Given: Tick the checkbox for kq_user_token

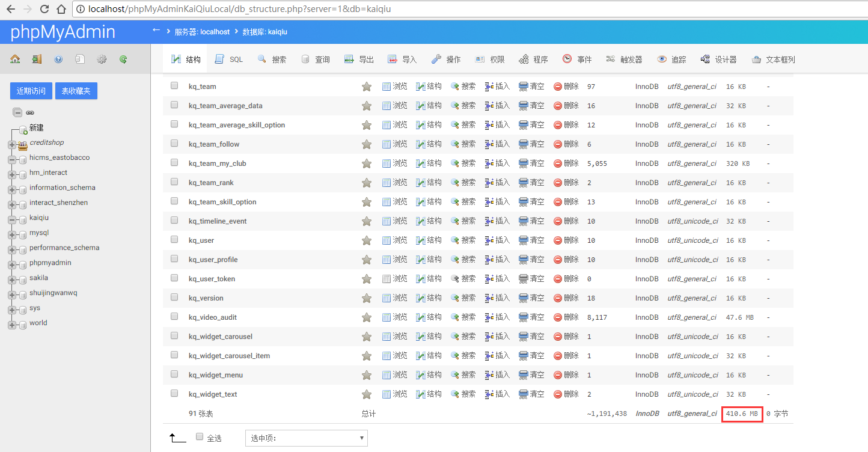Looking at the screenshot, I should pyautogui.click(x=174, y=278).
